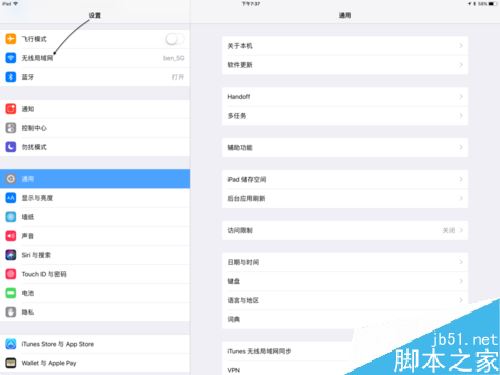Tap the Bluetooth (蓝牙) icon
The image size is (500, 375).
coord(11,77)
